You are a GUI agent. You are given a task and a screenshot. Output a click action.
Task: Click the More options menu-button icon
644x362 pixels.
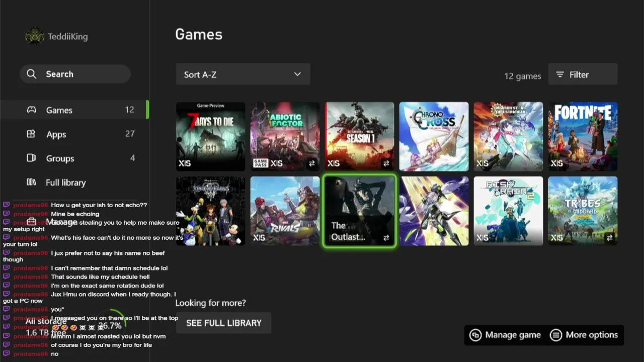[555, 335]
